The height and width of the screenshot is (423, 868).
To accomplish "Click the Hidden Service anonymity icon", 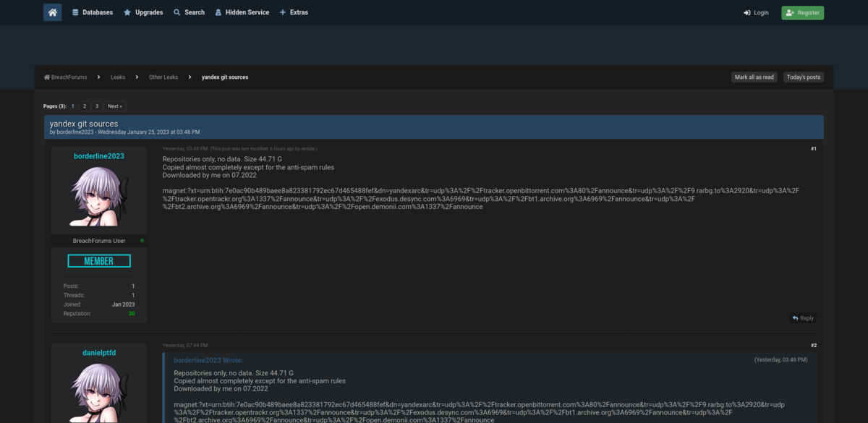I will (219, 12).
